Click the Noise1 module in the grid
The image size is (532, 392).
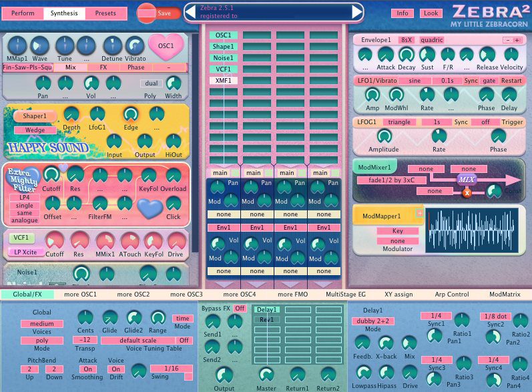223,58
